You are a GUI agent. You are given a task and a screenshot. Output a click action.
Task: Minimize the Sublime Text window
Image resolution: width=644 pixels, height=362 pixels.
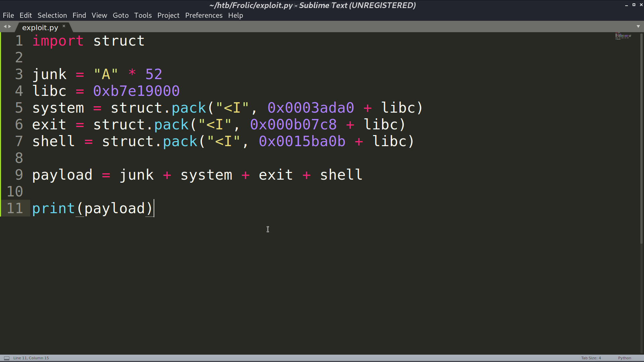click(626, 5)
